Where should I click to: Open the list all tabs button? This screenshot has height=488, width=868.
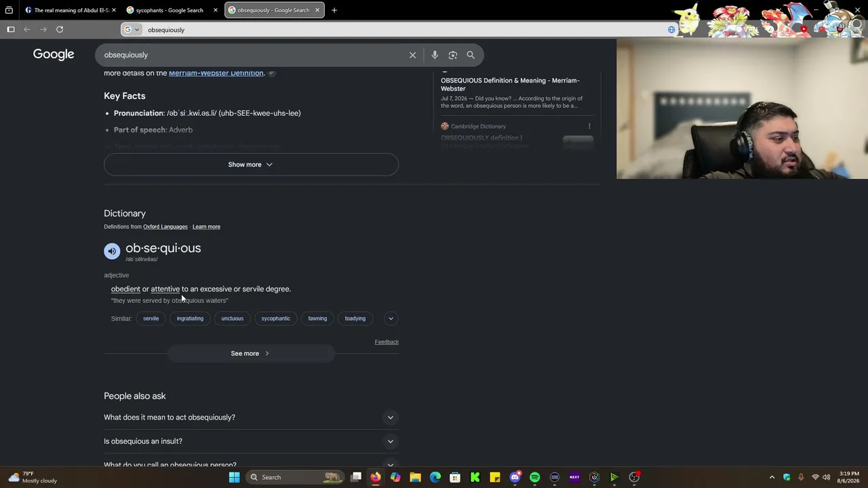coord(9,10)
